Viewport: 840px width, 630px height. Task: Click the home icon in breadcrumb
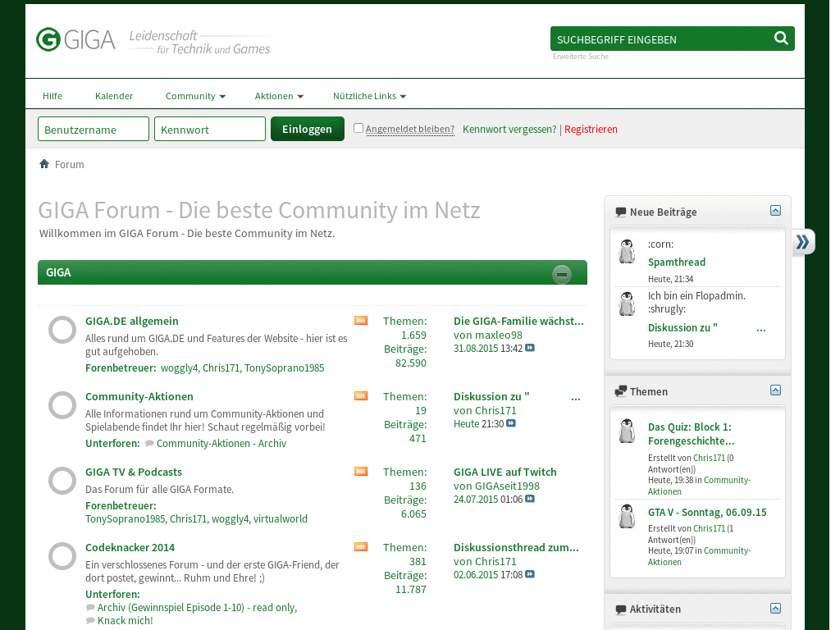[x=44, y=164]
